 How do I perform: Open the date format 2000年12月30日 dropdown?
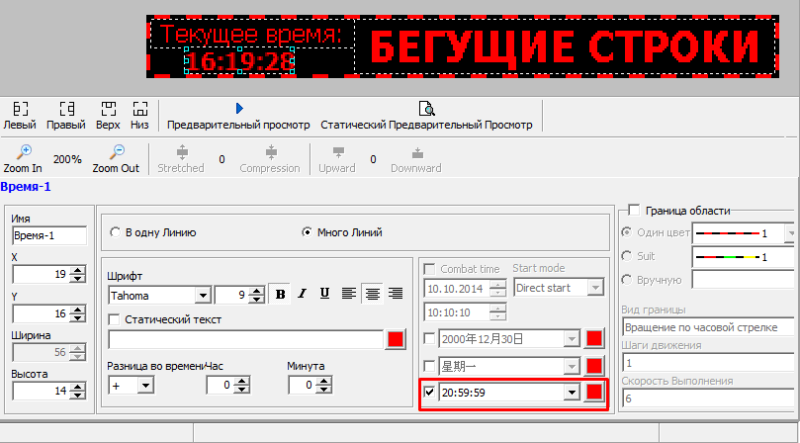[572, 339]
